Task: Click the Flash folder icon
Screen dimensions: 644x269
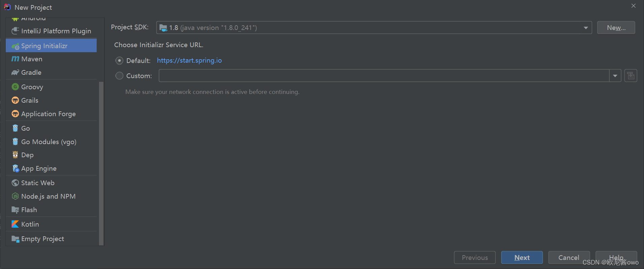Action: pos(15,210)
